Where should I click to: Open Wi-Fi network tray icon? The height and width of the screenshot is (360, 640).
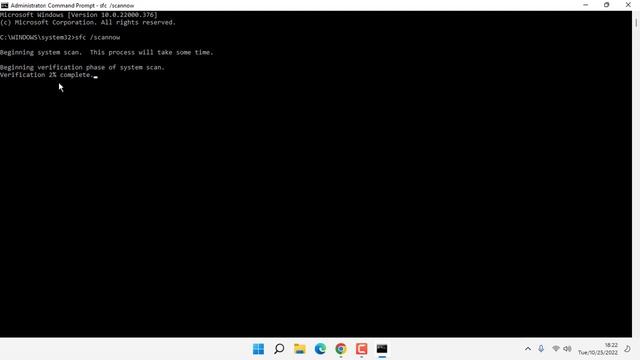(556, 349)
